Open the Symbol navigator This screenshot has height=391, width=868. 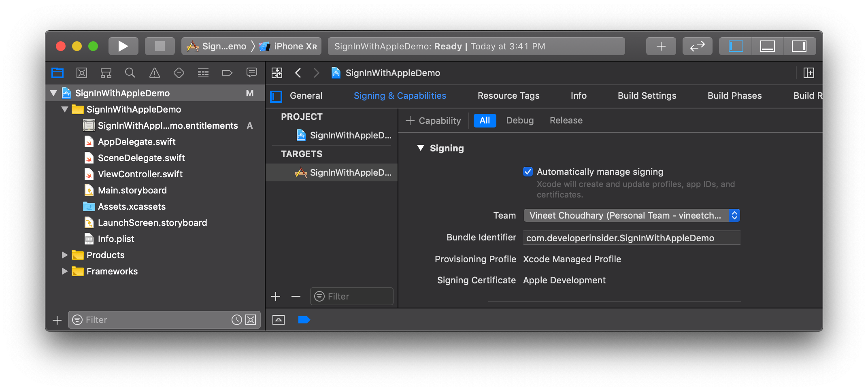(106, 73)
